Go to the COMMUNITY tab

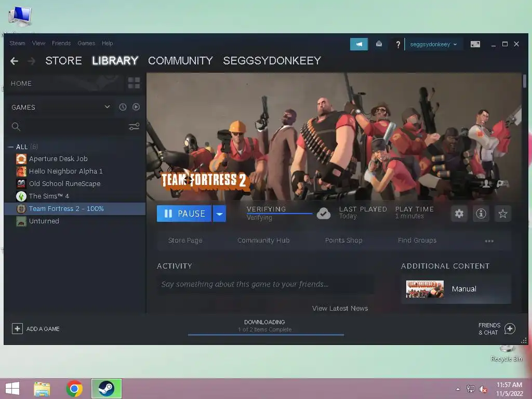[180, 61]
